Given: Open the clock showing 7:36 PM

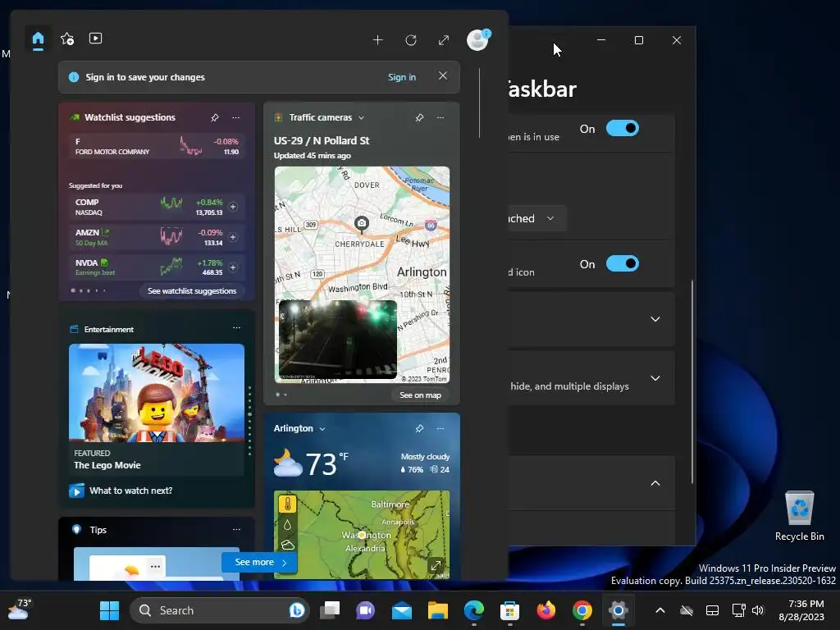Looking at the screenshot, I should pyautogui.click(x=802, y=610).
